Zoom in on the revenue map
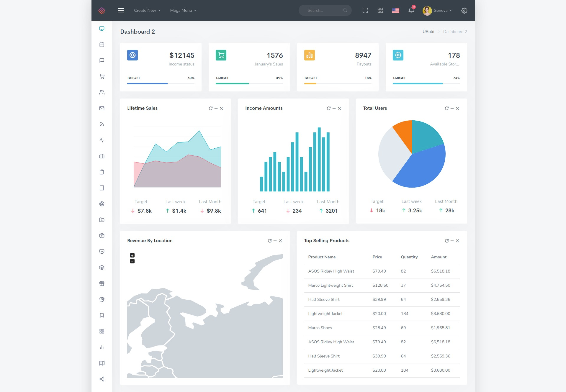The image size is (566, 392). click(x=132, y=255)
